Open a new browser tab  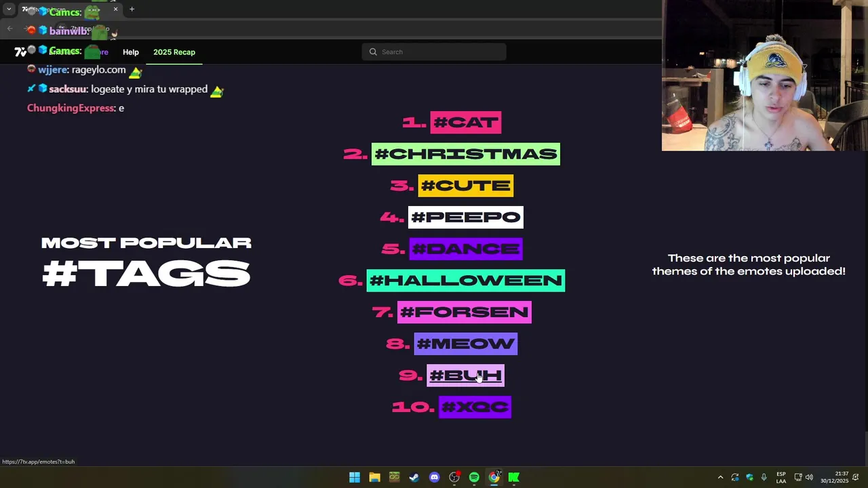coord(132,9)
